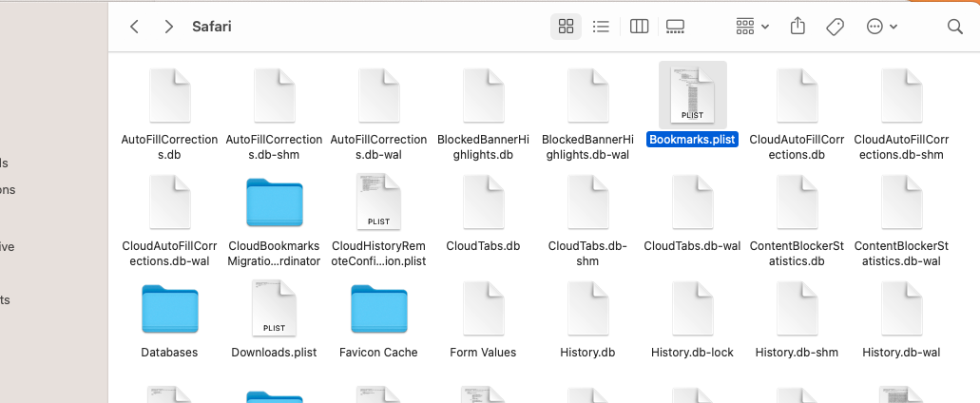The height and width of the screenshot is (403, 980).
Task: Select the AutoFillCorrections.db-wal file icon
Action: click(378, 96)
